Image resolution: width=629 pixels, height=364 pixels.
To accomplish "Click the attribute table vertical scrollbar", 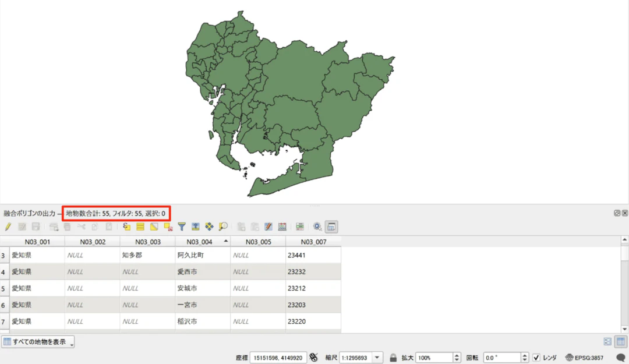I will [x=624, y=285].
